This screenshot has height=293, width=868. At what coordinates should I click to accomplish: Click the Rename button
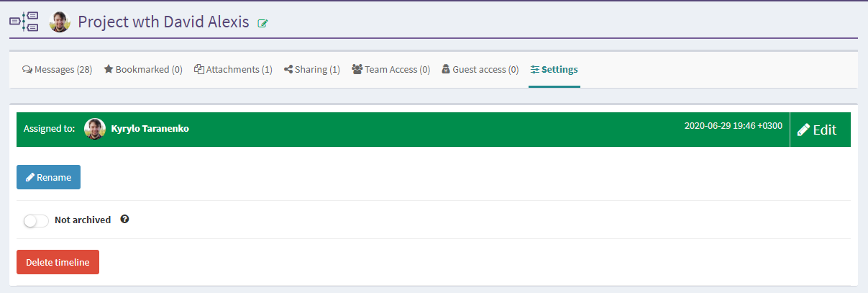click(48, 177)
